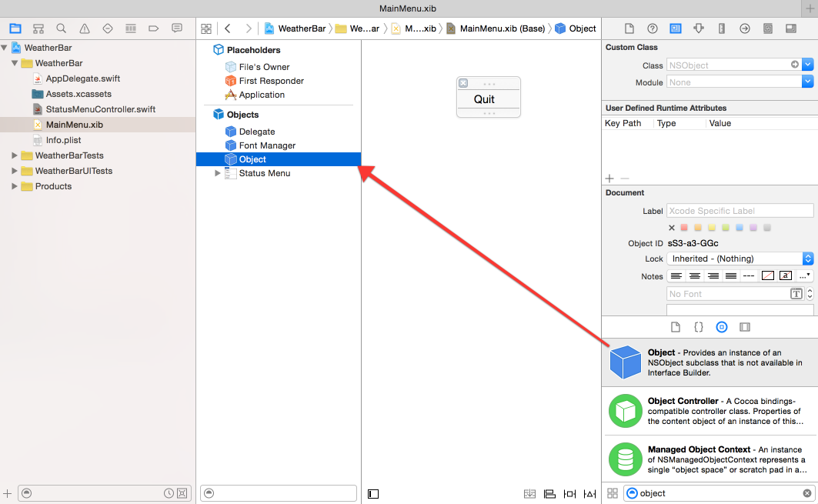Open the Find navigator magnifier icon
Screen dimensions: 818x504
pos(61,28)
